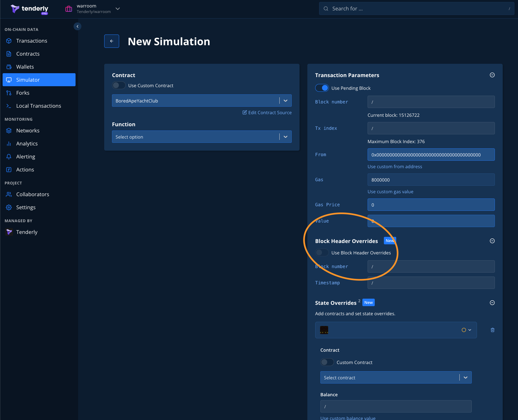Open Wallets in the sidebar
Viewport: 518px width, 420px height.
tap(39, 67)
